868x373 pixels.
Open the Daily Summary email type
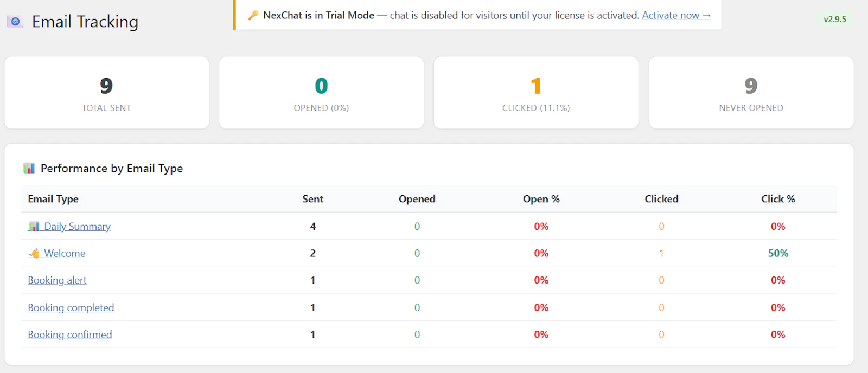tap(77, 226)
